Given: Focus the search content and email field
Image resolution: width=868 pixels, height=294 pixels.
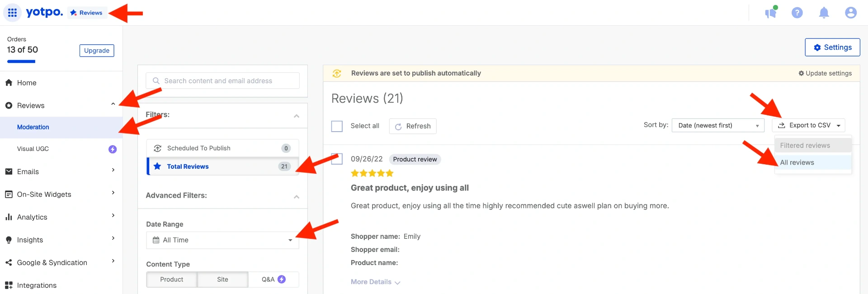Looking at the screenshot, I should (x=222, y=81).
